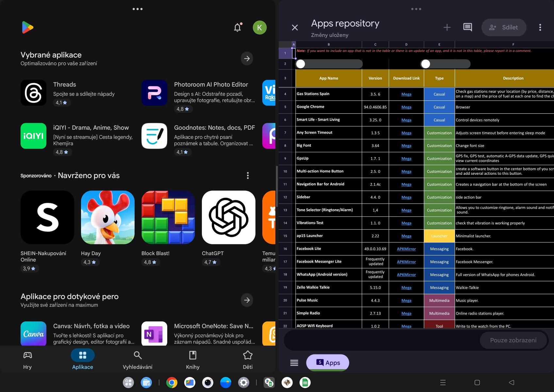Viewport: 554px width, 392px height.
Task: Open the ChatGPT app icon
Action: tap(229, 217)
